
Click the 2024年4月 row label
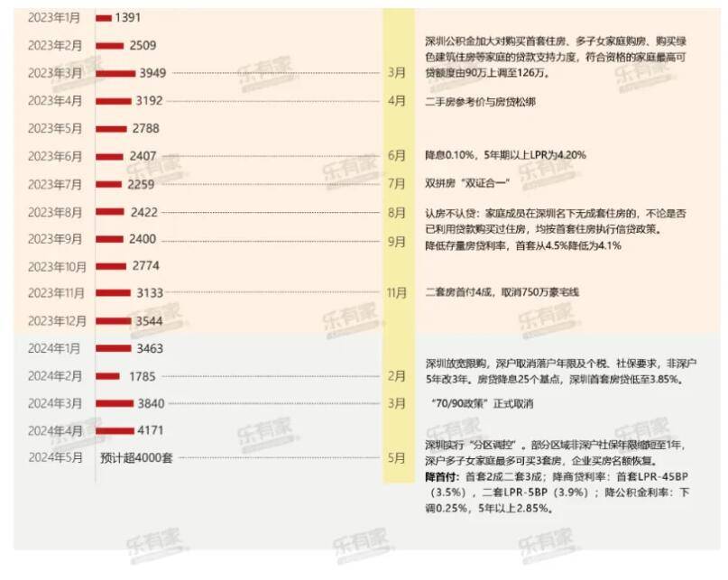55,431
